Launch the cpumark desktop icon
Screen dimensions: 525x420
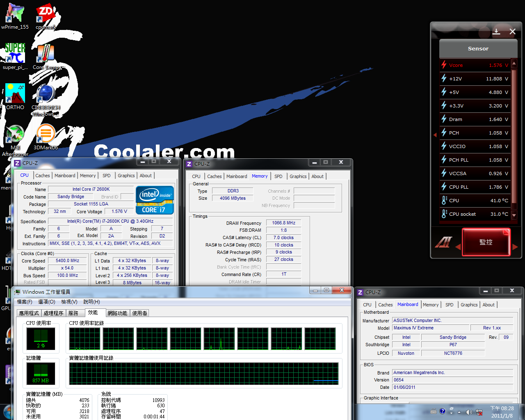click(46, 16)
